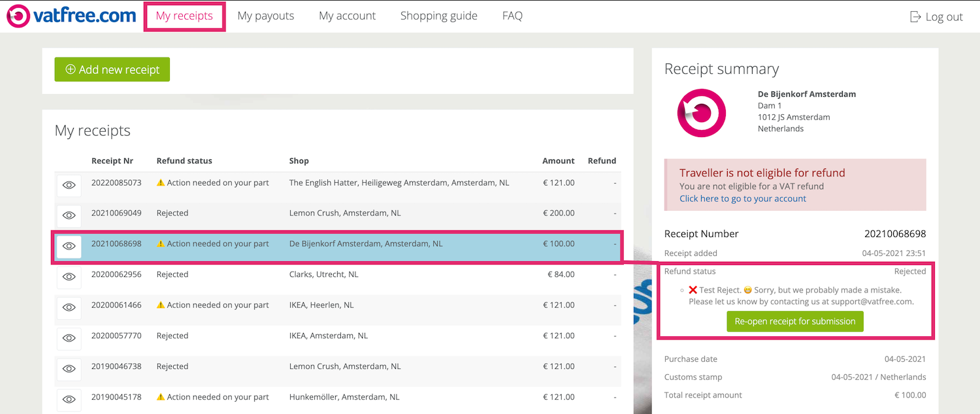Click 'Traveller is not eligible for refund' alert
Viewport: 980px width, 414px height.
[795, 185]
